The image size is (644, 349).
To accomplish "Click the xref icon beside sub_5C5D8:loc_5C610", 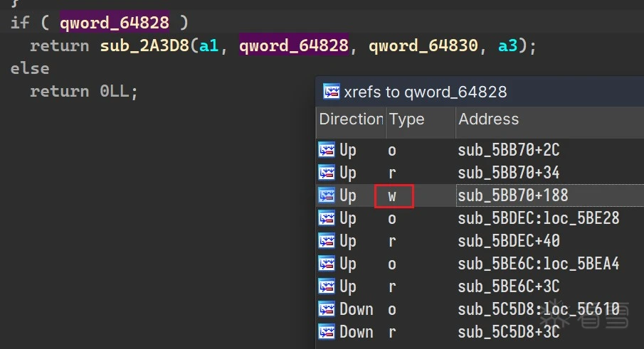I will pyautogui.click(x=327, y=309).
